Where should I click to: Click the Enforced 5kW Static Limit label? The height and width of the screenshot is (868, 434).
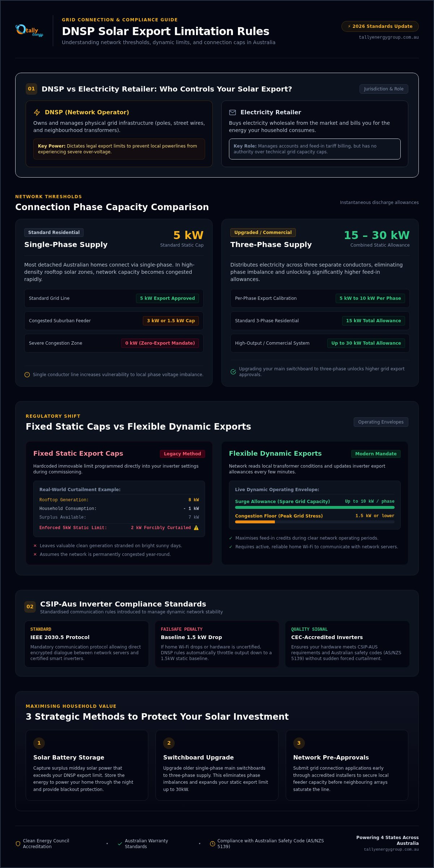[x=73, y=528]
